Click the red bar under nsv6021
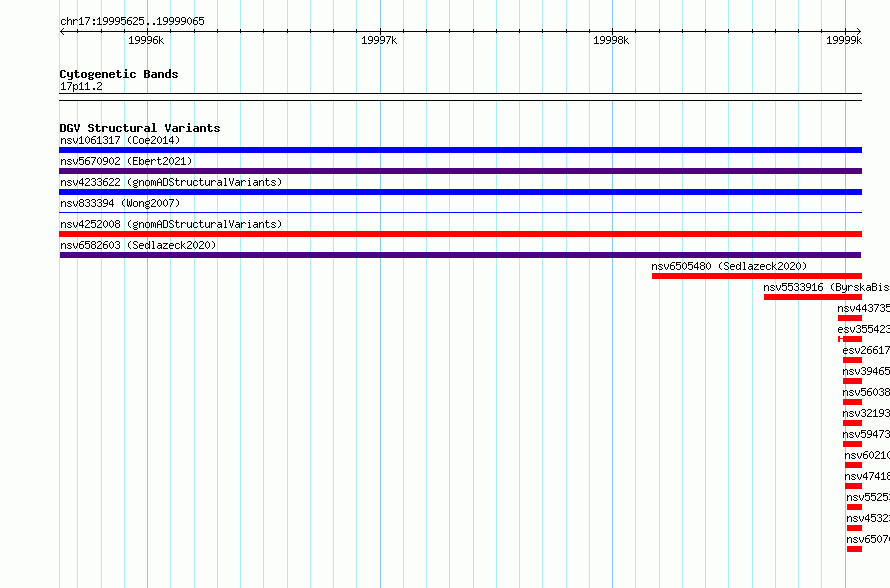Viewport: 890px width, 588px height. (854, 465)
